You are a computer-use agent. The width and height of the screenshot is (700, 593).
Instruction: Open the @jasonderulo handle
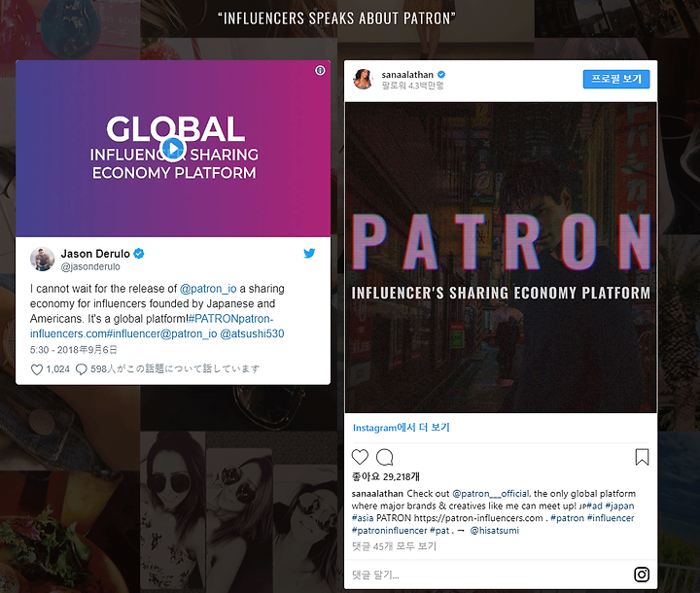(x=90, y=266)
